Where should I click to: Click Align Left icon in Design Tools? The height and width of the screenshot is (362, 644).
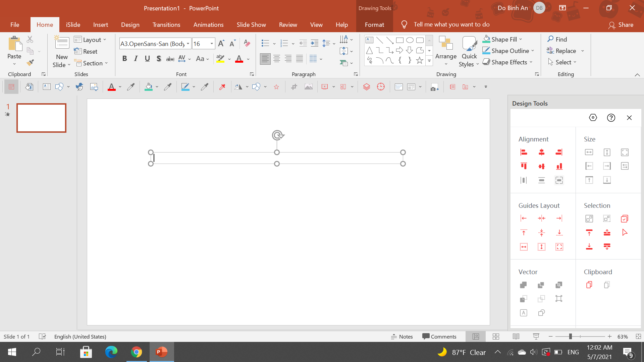click(524, 152)
